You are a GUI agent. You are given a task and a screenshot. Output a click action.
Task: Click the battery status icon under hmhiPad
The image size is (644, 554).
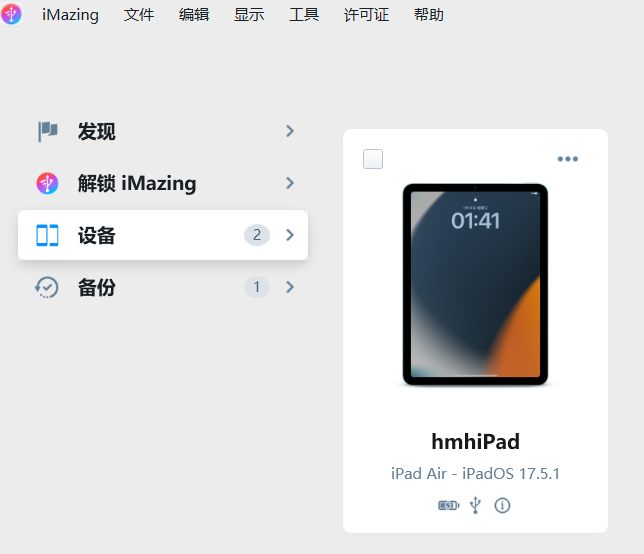448,505
